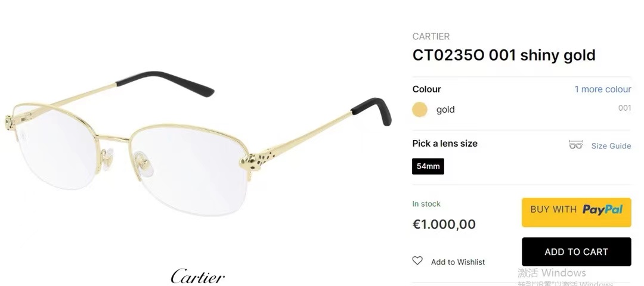Click the Colour section heading

point(427,89)
